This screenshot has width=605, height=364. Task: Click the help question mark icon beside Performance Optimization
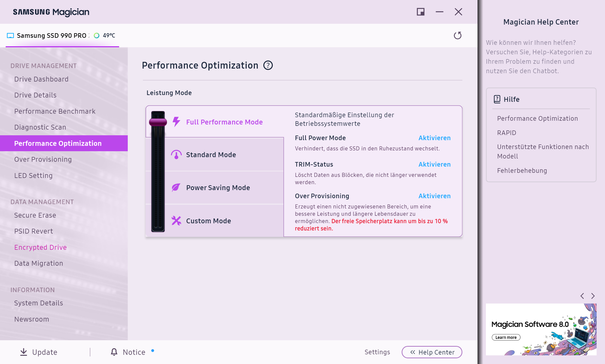coord(268,65)
